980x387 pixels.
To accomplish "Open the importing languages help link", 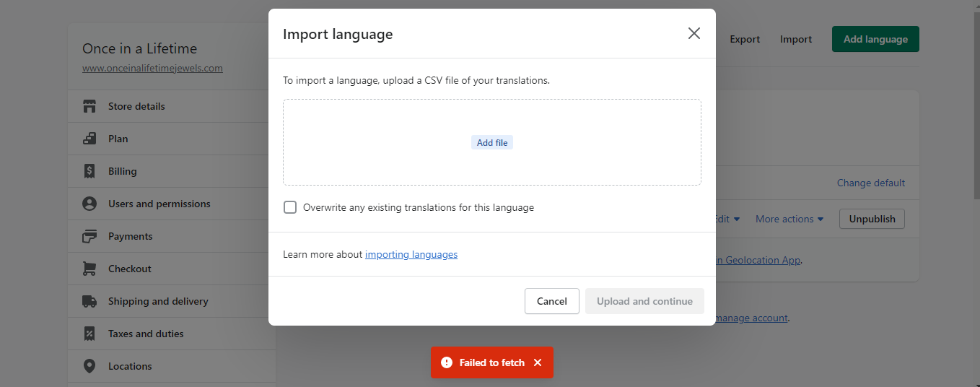I will [x=411, y=254].
